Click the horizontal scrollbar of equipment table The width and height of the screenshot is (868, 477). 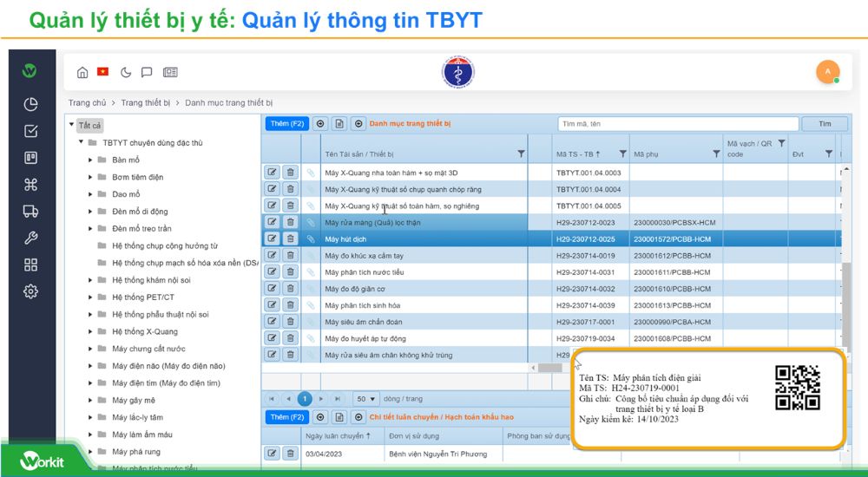click(x=549, y=368)
